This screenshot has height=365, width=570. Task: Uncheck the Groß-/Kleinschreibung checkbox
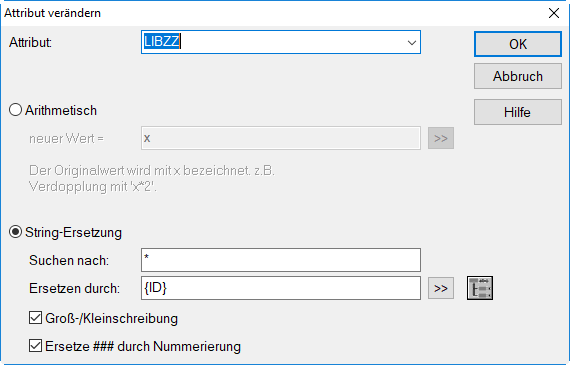[35, 318]
